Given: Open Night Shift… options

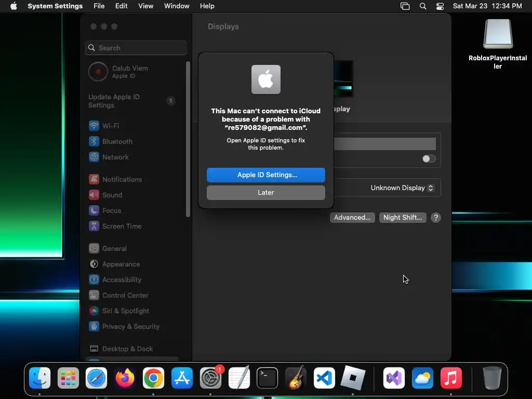Looking at the screenshot, I should [x=403, y=218].
